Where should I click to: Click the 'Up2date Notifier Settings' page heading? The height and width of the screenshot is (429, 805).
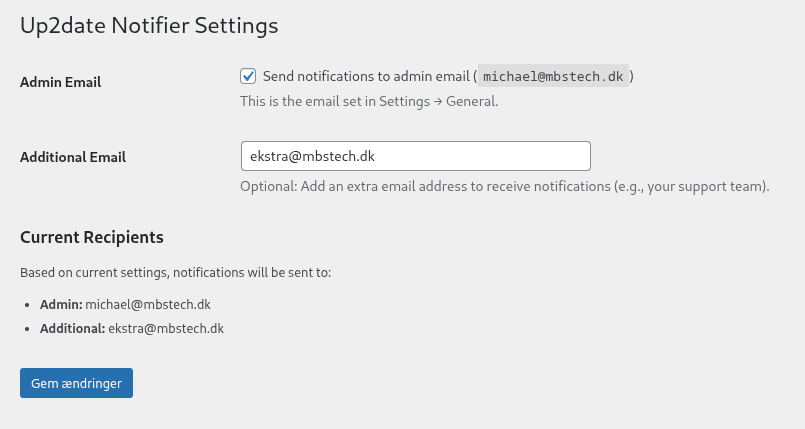point(149,26)
